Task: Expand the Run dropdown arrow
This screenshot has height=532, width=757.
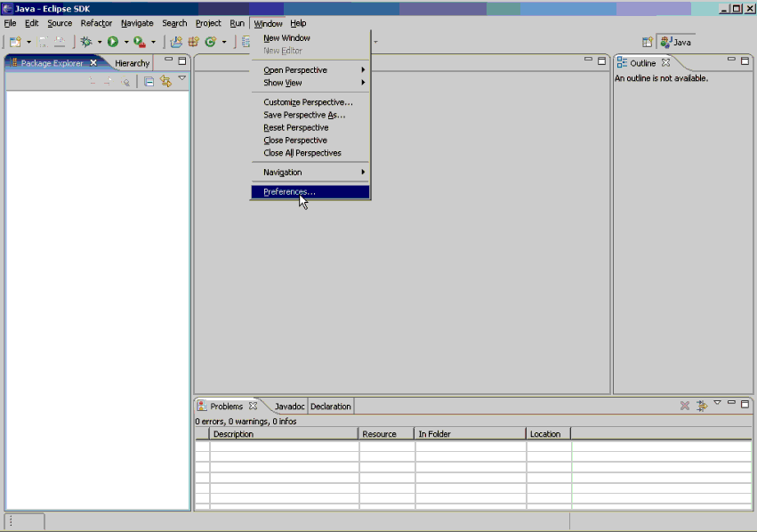Action: [x=126, y=43]
